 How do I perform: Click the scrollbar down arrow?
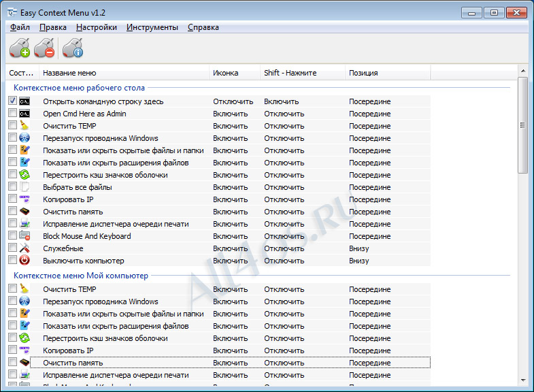(x=522, y=380)
